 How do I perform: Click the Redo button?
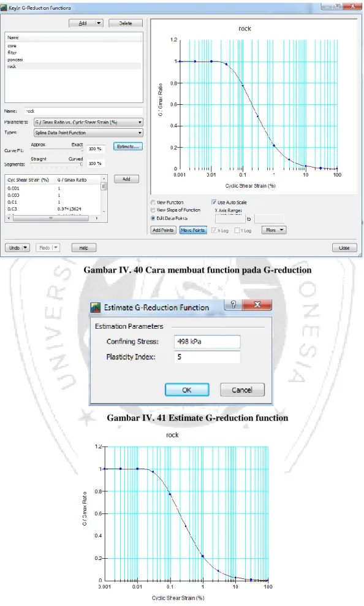coord(44,248)
